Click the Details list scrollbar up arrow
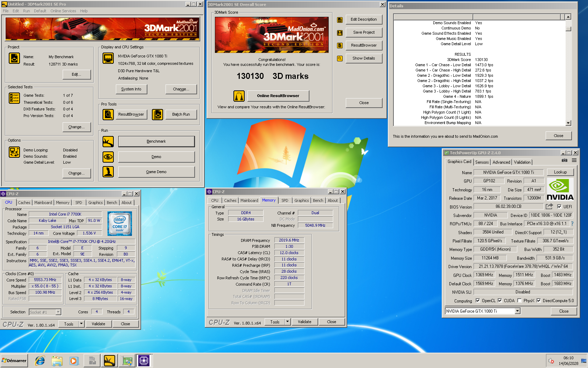This screenshot has height=368, width=588. coord(568,17)
